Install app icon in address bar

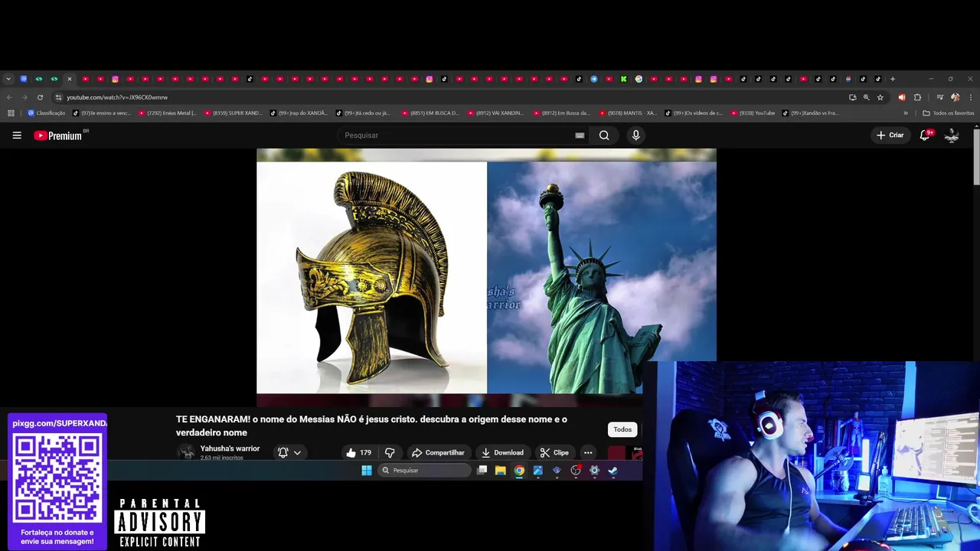click(852, 97)
